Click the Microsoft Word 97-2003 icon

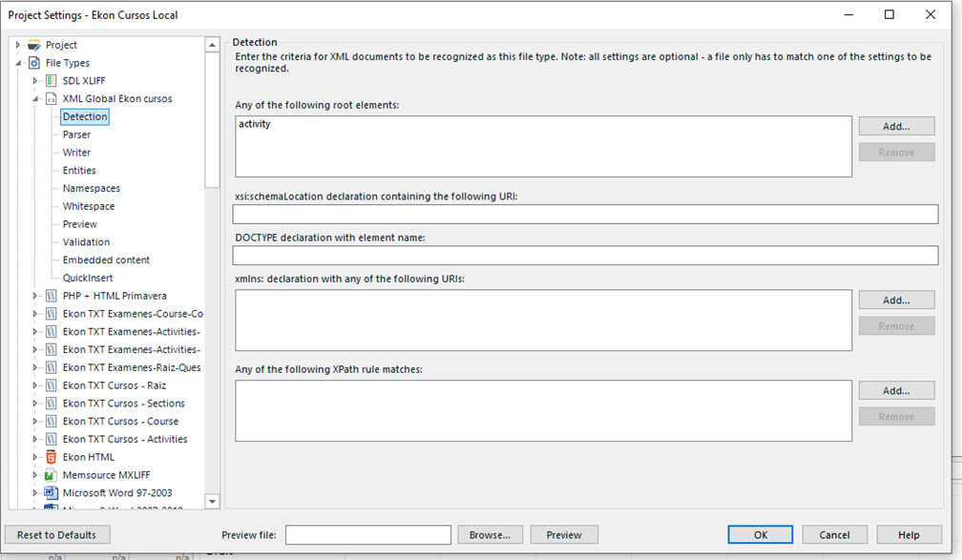pos(52,493)
